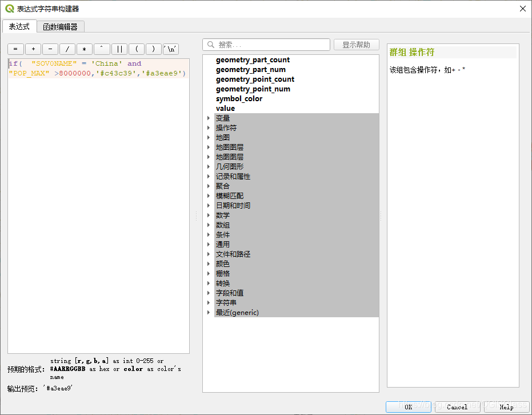Viewport: 532px width, 415px height.
Task: Select the 转换 group label
Action: click(x=223, y=284)
